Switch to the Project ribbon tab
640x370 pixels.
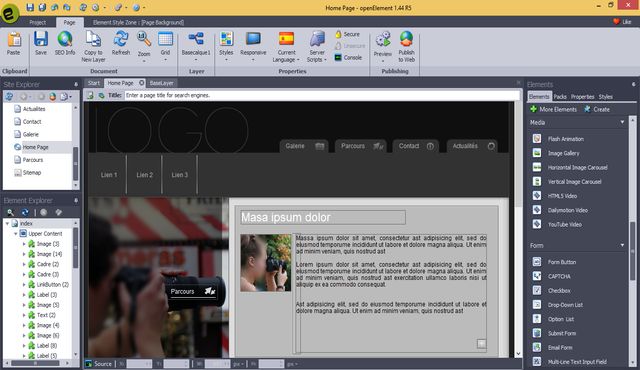tap(38, 22)
